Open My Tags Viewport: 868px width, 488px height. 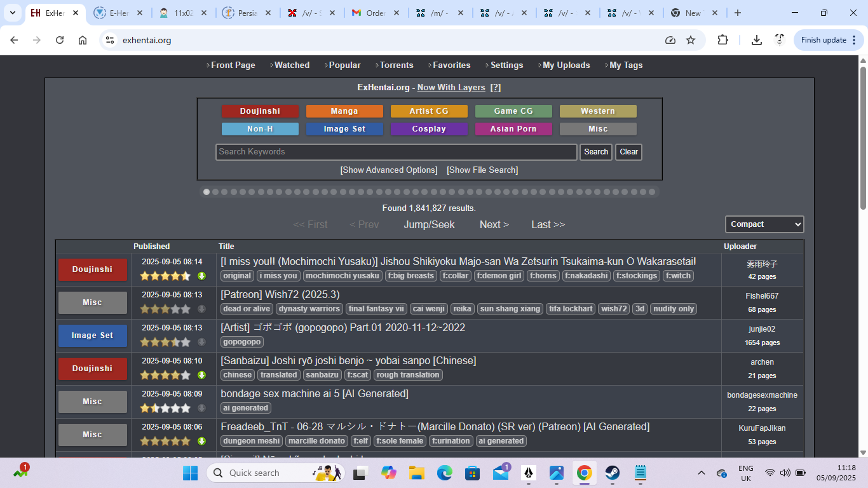[x=626, y=65]
